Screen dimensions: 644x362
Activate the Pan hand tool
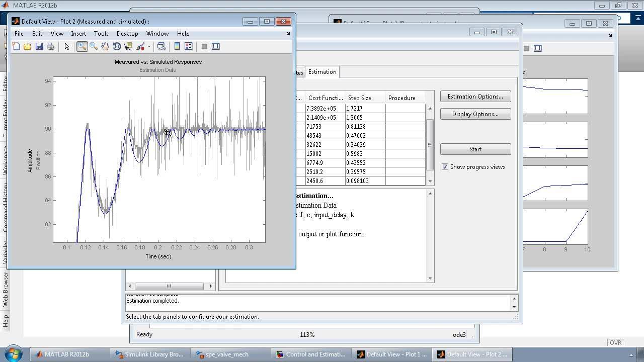(x=105, y=46)
